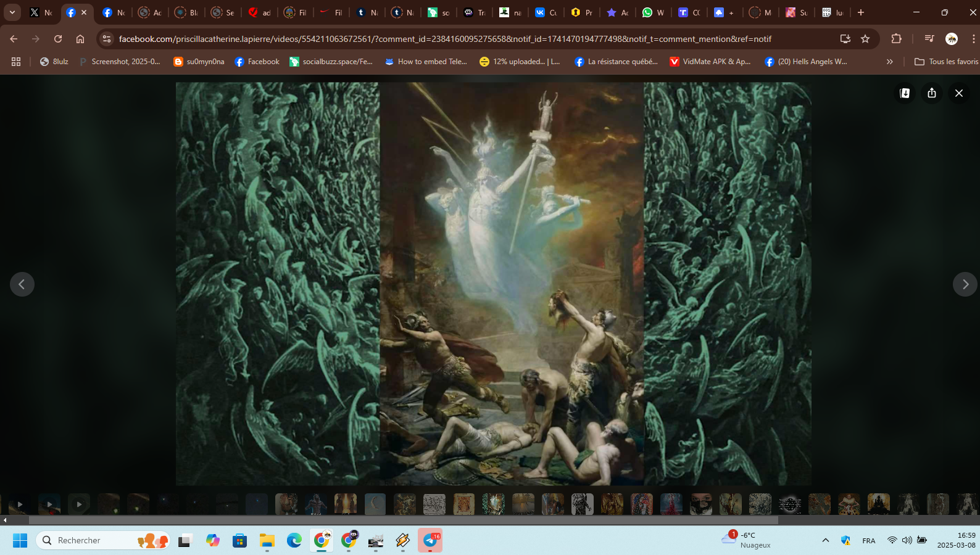Screen dimensions: 980x555
Task: Open the 8lulz bookmark
Action: (x=54, y=62)
